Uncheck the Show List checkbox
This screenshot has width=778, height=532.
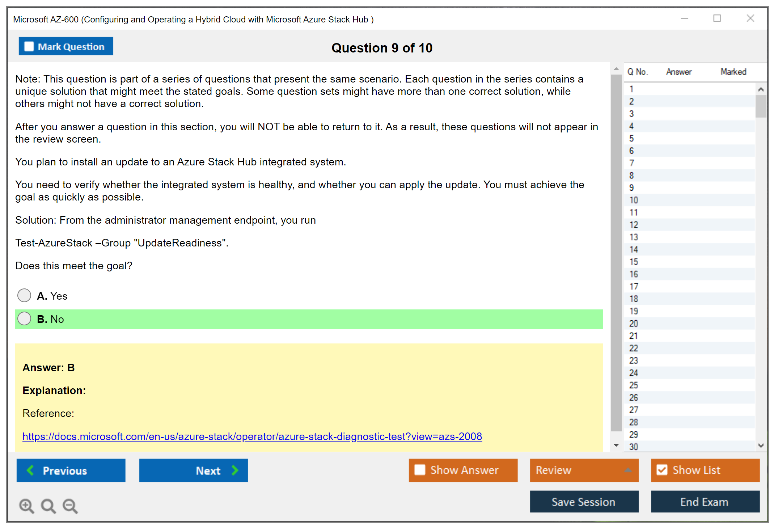pos(662,470)
